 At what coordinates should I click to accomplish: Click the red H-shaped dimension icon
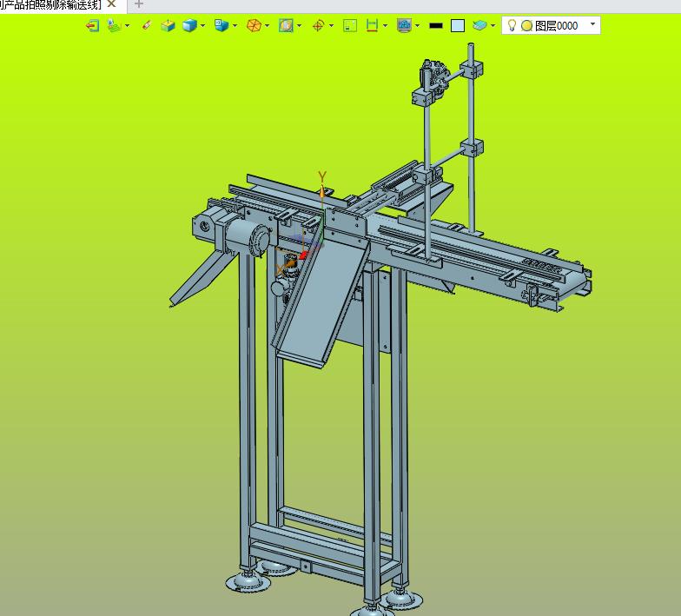(372, 26)
